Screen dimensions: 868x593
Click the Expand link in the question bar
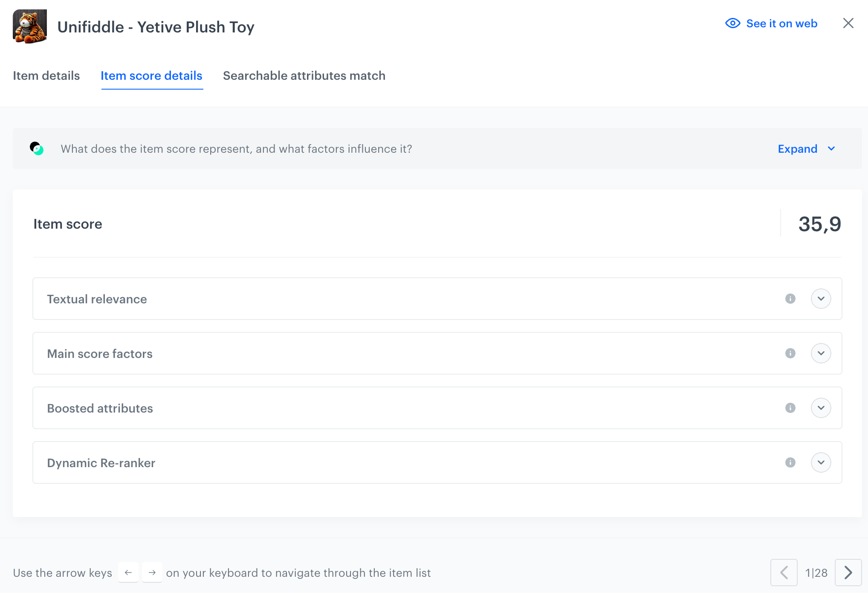click(797, 148)
